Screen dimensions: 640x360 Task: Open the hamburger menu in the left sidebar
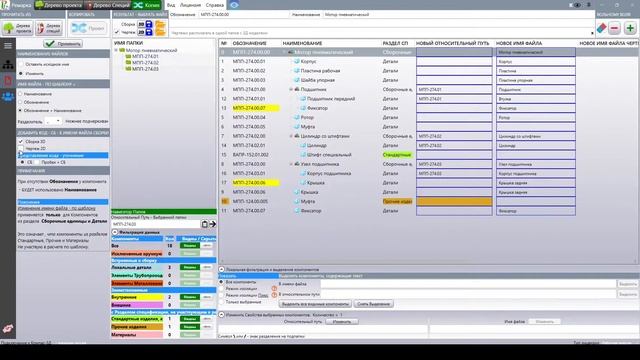point(8,45)
